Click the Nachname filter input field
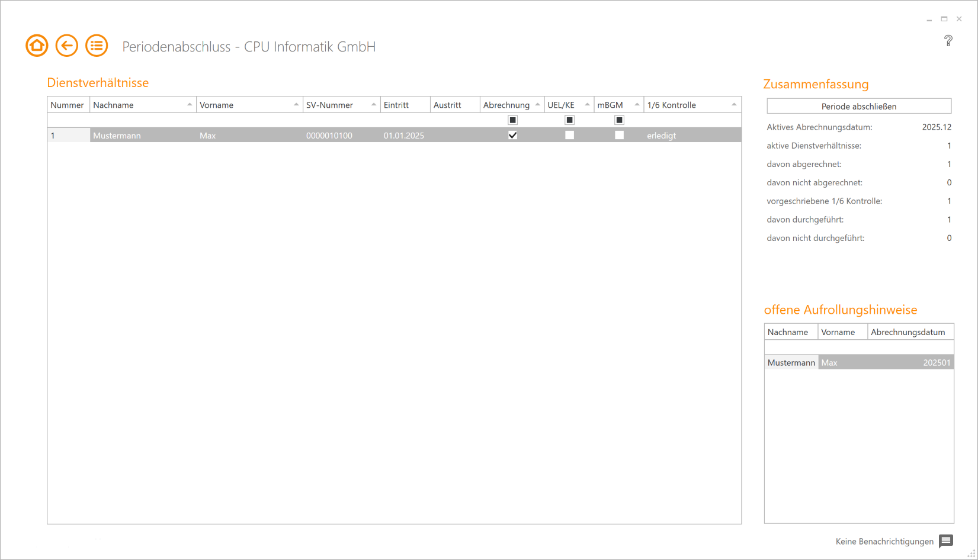978x560 pixels. (x=142, y=120)
